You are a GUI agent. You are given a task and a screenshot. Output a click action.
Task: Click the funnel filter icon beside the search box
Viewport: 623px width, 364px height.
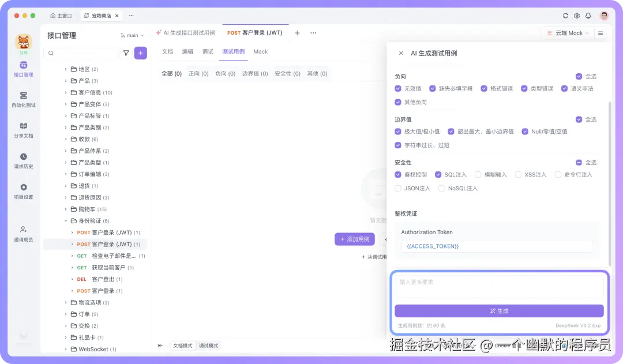(x=126, y=52)
